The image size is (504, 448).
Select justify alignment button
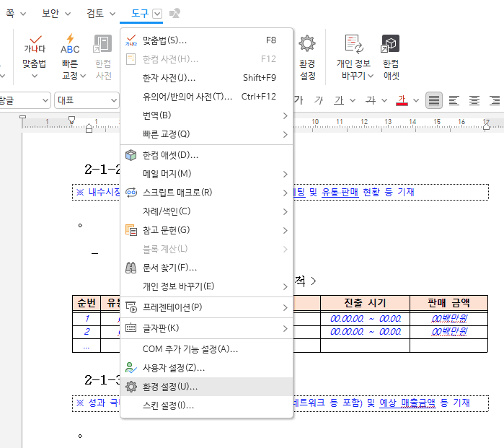click(x=433, y=100)
